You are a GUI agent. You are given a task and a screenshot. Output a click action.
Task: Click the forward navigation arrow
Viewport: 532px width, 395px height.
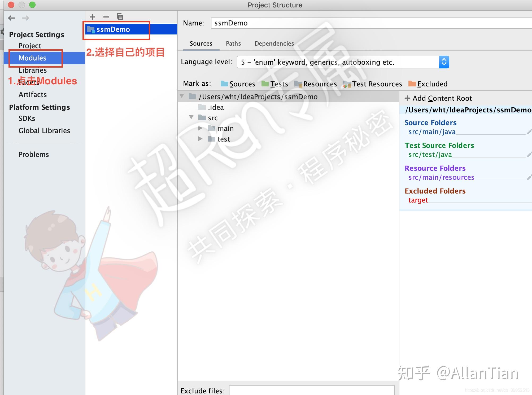(x=26, y=18)
